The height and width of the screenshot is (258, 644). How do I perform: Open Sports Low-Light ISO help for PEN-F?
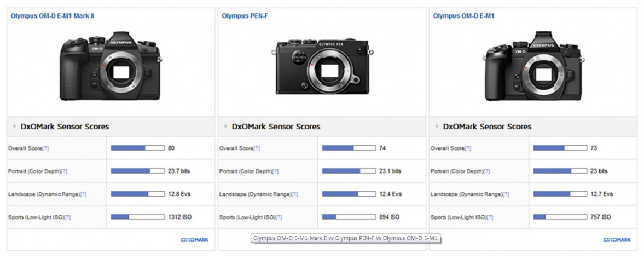279,217
